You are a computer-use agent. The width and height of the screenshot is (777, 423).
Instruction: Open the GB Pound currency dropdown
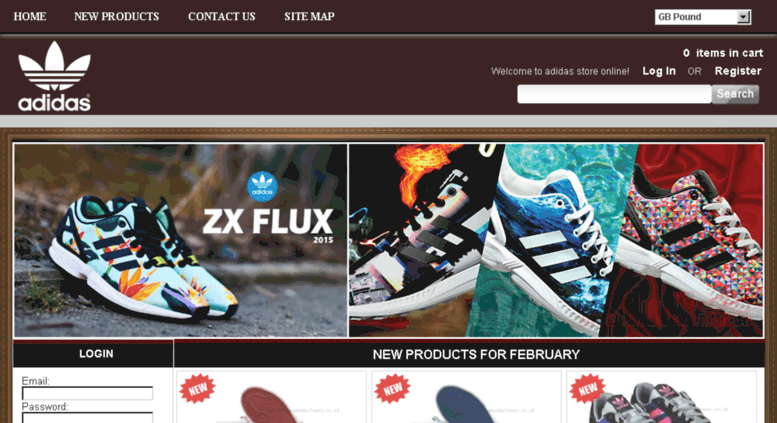coord(703,17)
